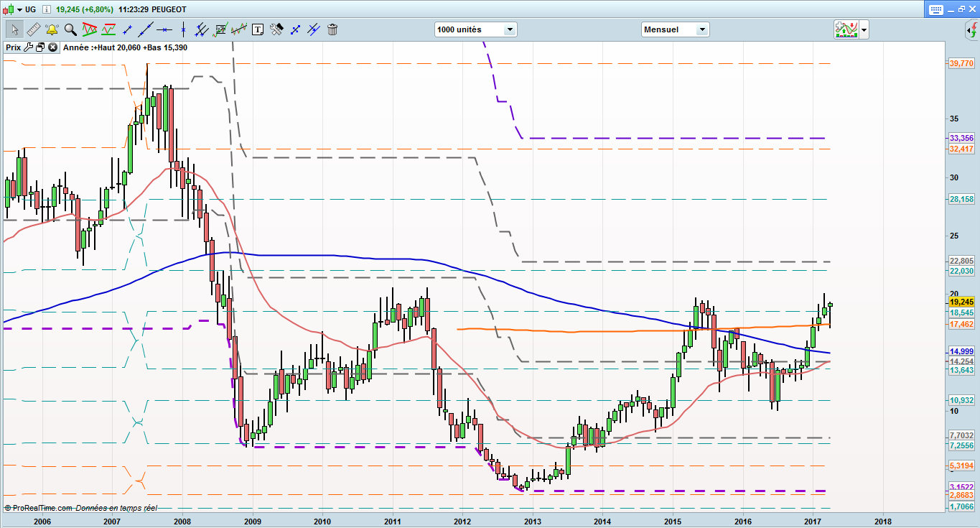Click the price change 19,245 (+6,80%) in title
The image size is (980, 528).
(x=85, y=9)
